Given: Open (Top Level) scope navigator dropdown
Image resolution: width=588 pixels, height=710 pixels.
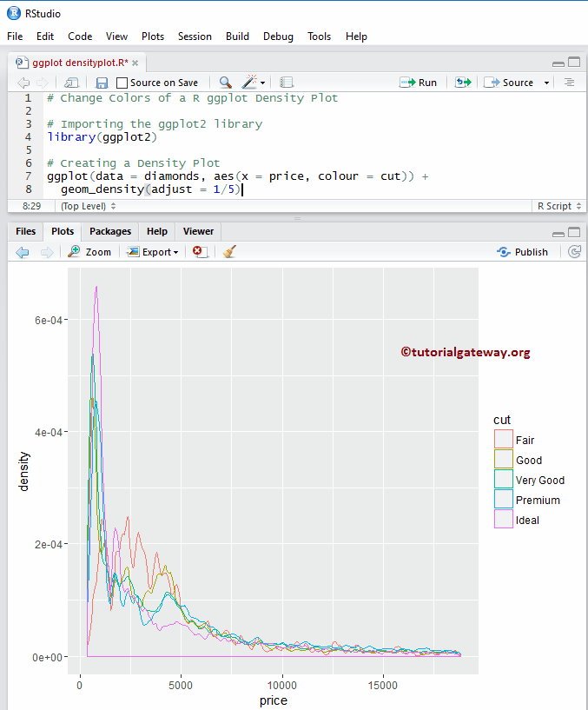Looking at the screenshot, I should pyautogui.click(x=89, y=206).
